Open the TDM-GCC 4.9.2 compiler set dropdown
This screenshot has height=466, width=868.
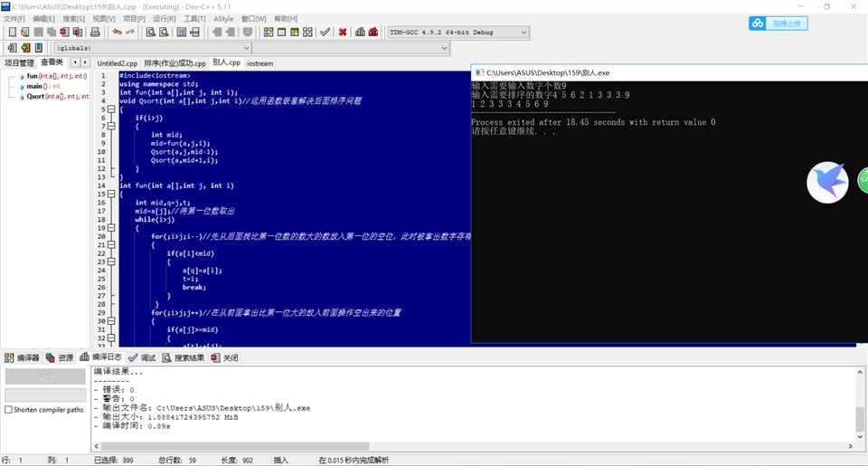tap(458, 33)
